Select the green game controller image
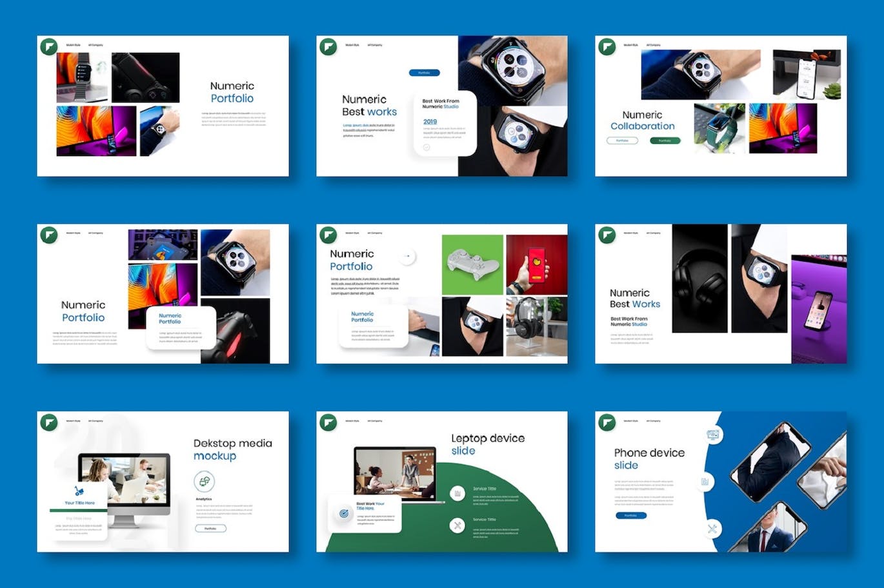 point(472,265)
